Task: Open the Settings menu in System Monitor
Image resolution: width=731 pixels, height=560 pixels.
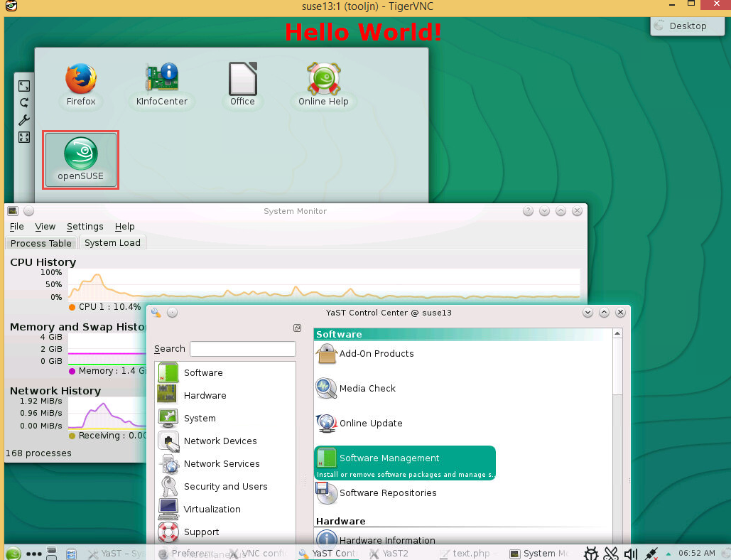Action: point(85,226)
